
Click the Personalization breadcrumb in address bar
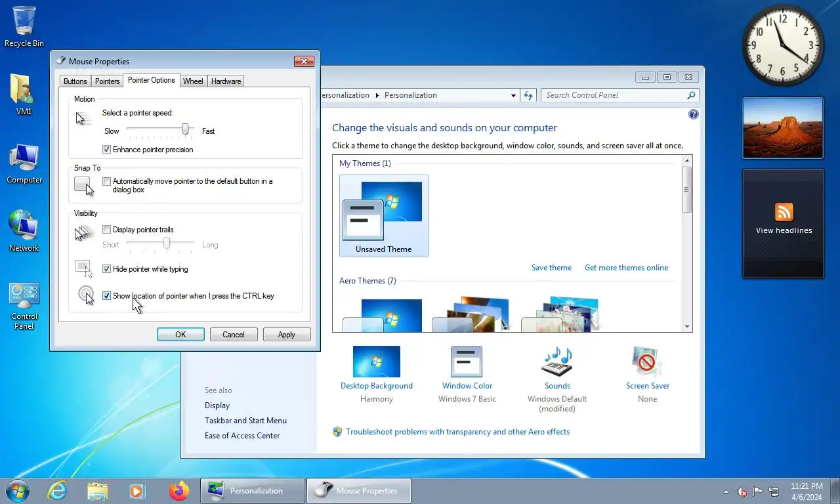pos(411,95)
